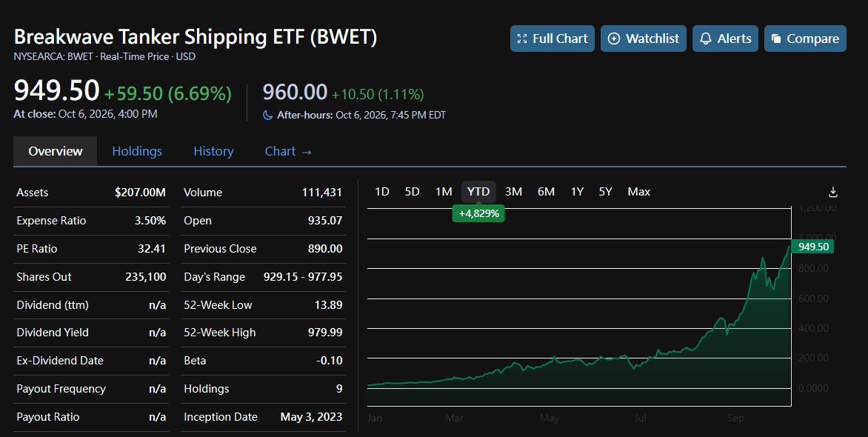Select the 1Y chart range
868x437 pixels.
(577, 192)
